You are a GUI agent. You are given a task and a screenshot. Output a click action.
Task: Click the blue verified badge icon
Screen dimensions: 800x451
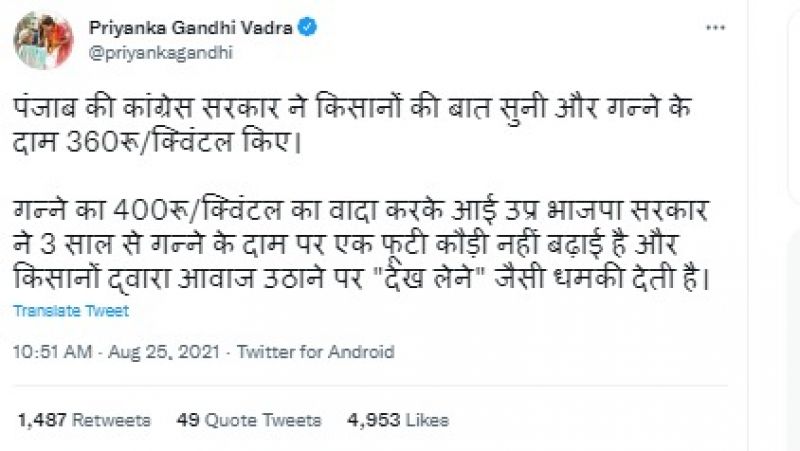(310, 28)
